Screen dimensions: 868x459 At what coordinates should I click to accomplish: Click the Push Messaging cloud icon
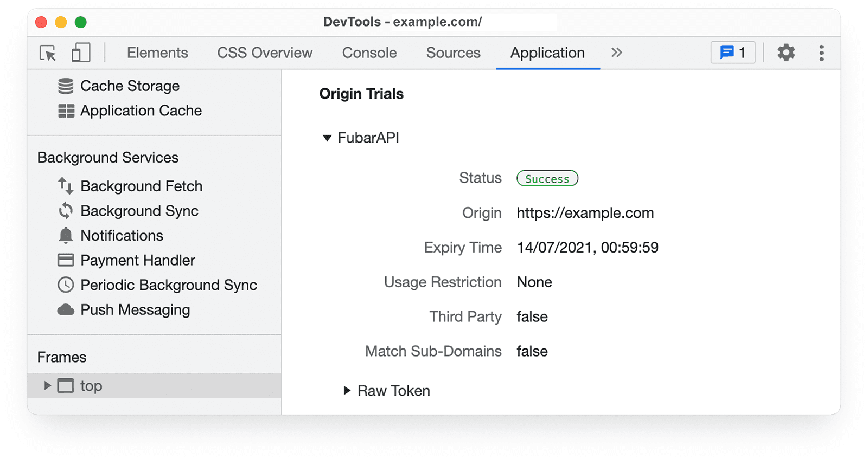pos(66,310)
